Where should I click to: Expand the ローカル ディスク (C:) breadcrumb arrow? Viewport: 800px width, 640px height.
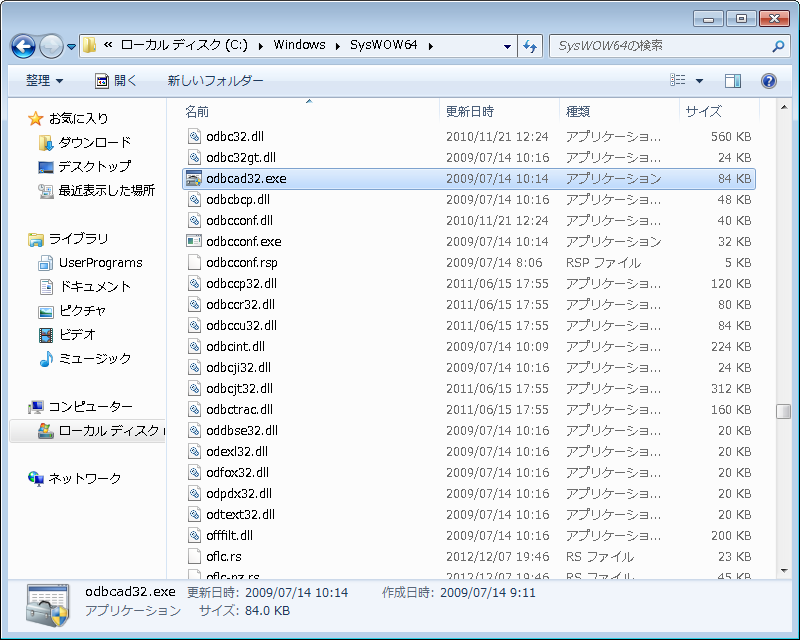click(261, 46)
